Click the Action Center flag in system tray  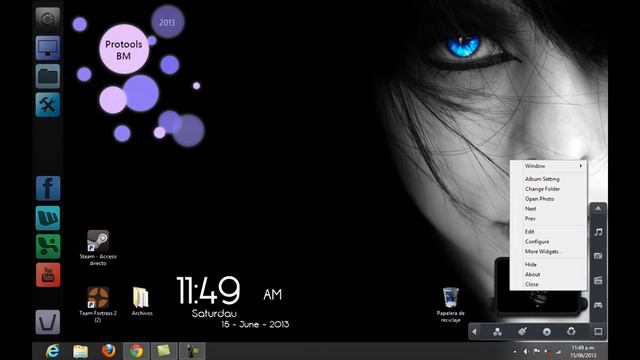pyautogui.click(x=537, y=351)
